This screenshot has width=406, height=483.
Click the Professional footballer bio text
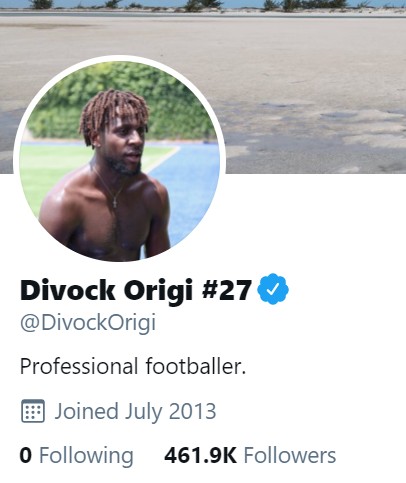tap(133, 366)
